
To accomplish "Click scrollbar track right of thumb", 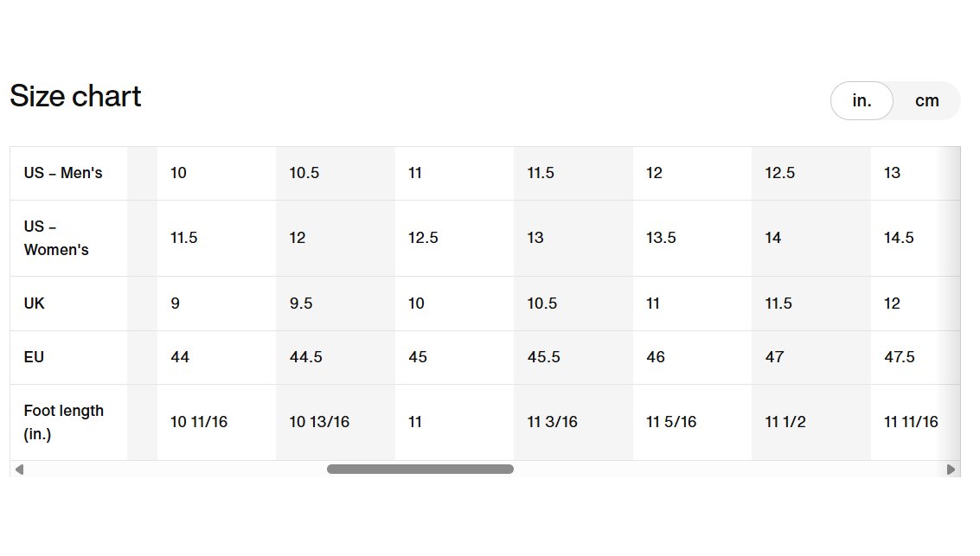I will point(728,470).
